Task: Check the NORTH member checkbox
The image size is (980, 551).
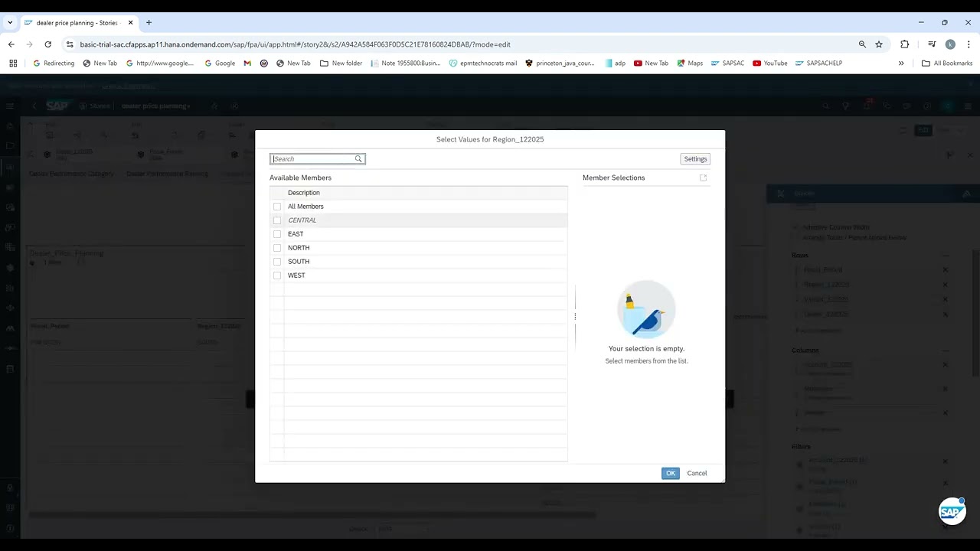Action: click(x=277, y=248)
